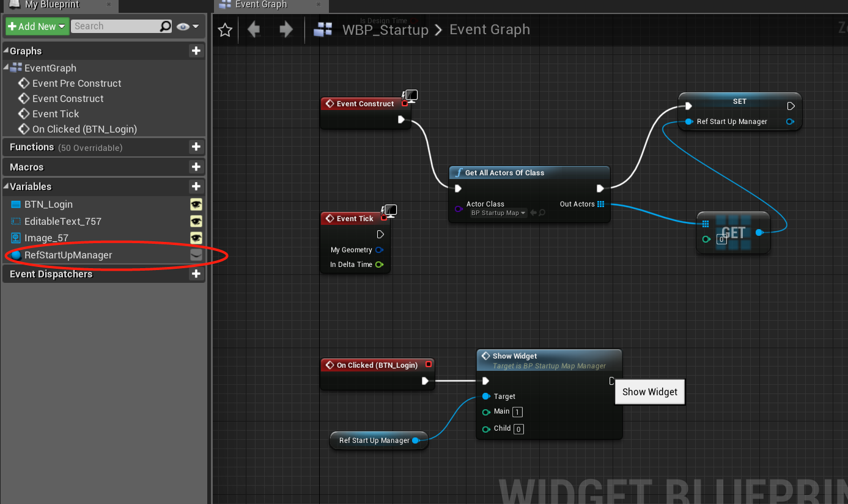This screenshot has height=504, width=848.
Task: Toggle visibility eye next to BTN_Login
Action: (196, 205)
